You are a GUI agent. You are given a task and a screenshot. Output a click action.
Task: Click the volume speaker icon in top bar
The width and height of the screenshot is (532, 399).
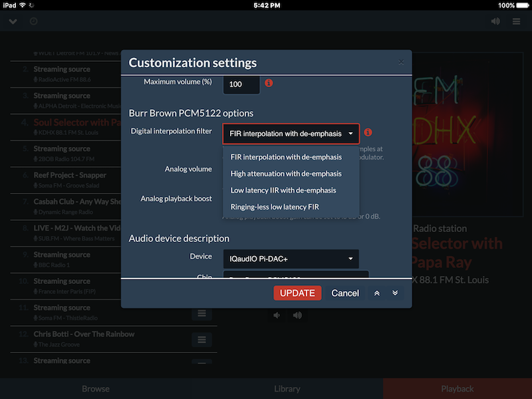point(495,21)
